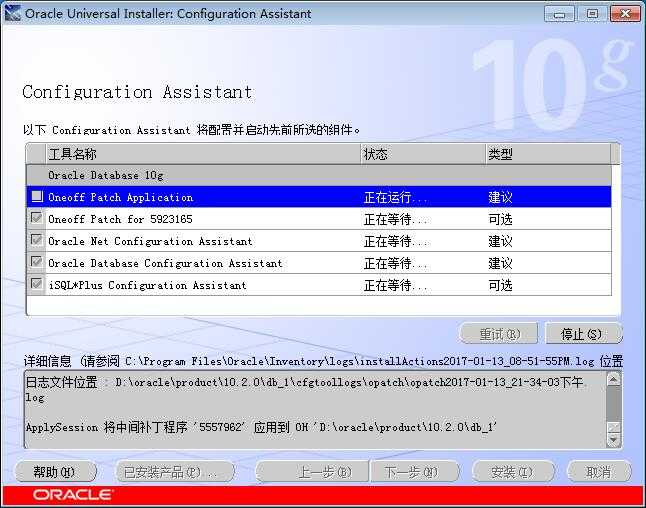
Task: Toggle the Oneoff Patch Application checkbox
Action: (37, 196)
